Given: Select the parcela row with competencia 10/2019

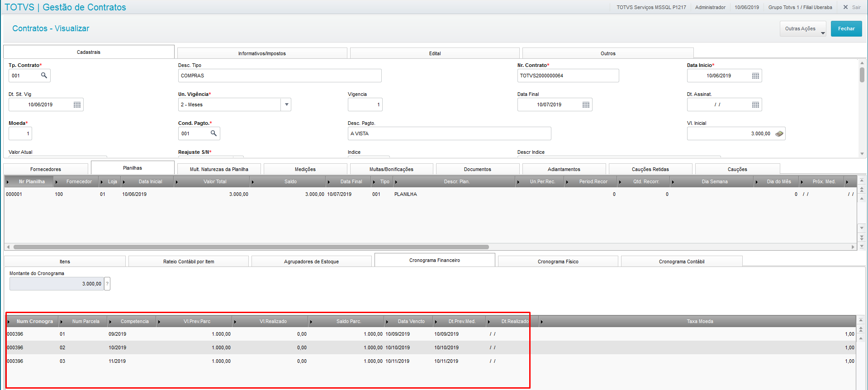Looking at the screenshot, I should point(430,347).
